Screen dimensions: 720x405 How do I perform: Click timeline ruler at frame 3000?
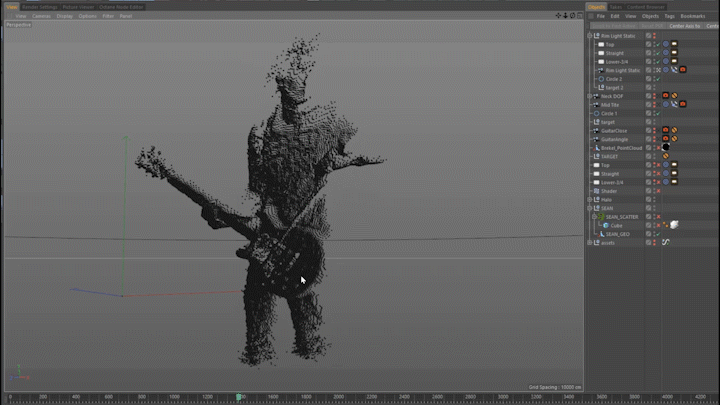503,396
